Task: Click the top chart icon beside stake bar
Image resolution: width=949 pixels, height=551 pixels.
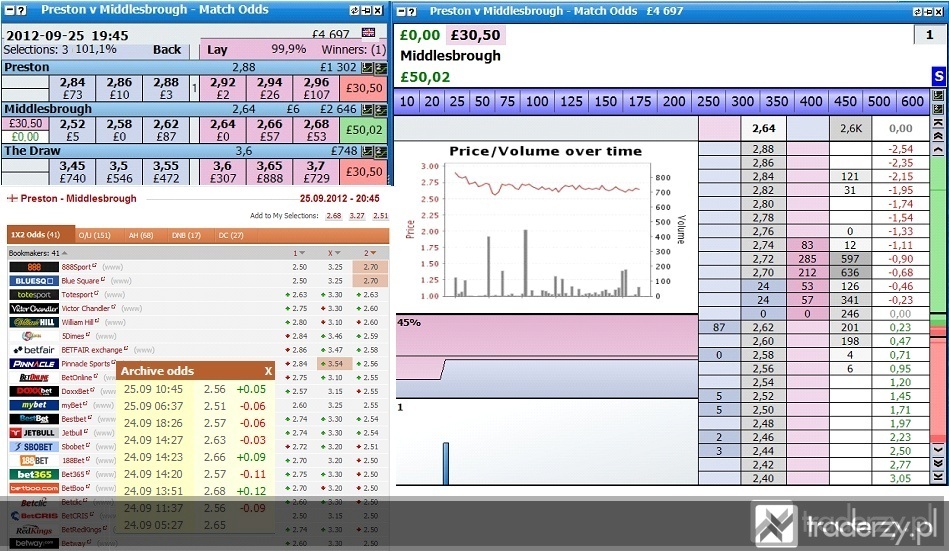Action: [938, 96]
